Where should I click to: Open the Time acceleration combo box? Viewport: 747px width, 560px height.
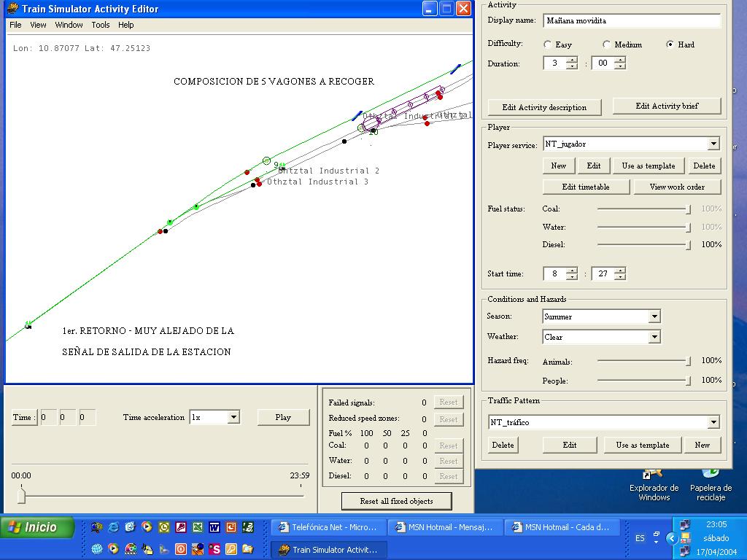[x=233, y=418]
